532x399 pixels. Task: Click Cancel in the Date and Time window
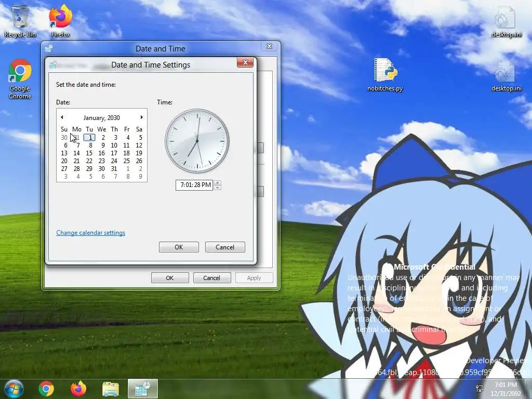coord(212,278)
